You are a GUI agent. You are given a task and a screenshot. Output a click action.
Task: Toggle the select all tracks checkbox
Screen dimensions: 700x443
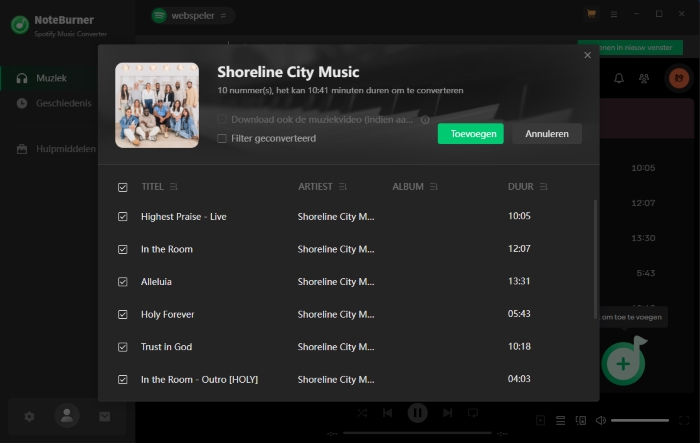[122, 187]
